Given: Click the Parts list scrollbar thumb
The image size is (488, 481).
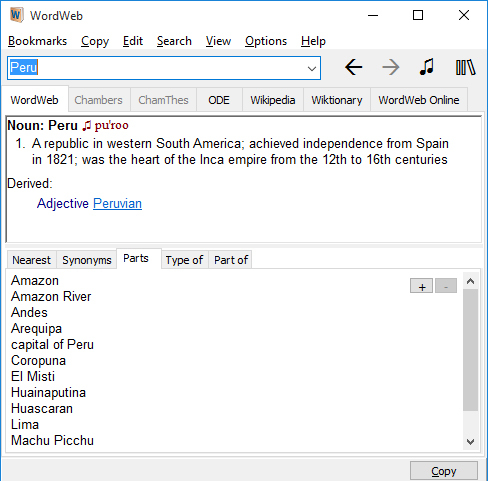Looking at the screenshot, I should tap(470, 350).
